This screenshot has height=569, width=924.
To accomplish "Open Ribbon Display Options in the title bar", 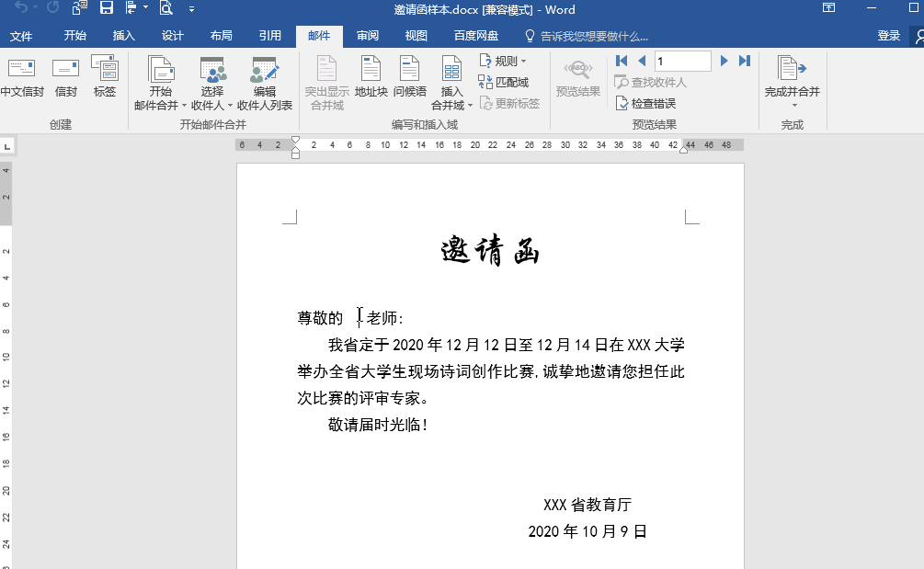I will click(x=828, y=8).
